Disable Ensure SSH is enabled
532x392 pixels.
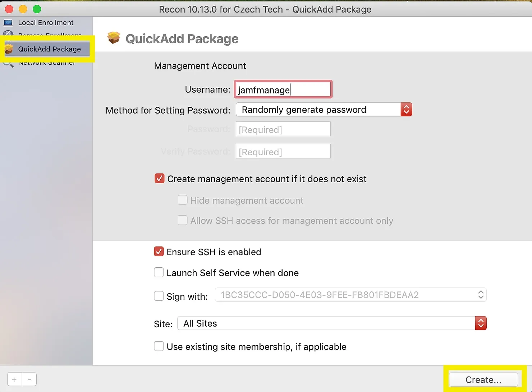point(159,252)
